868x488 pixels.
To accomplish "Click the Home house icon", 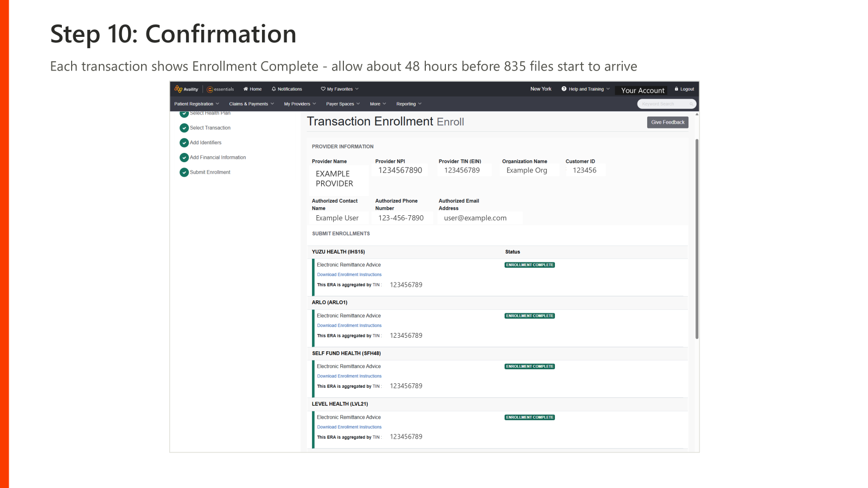I will point(246,89).
